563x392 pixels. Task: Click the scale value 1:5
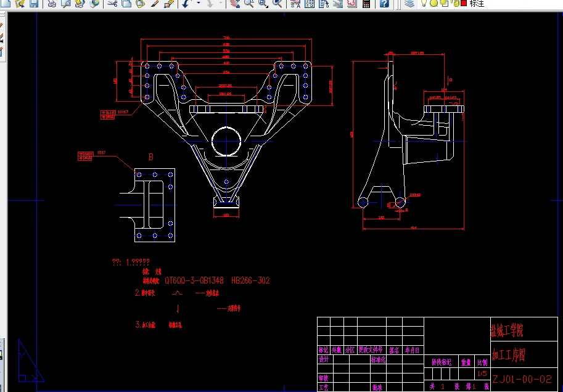[x=482, y=374]
